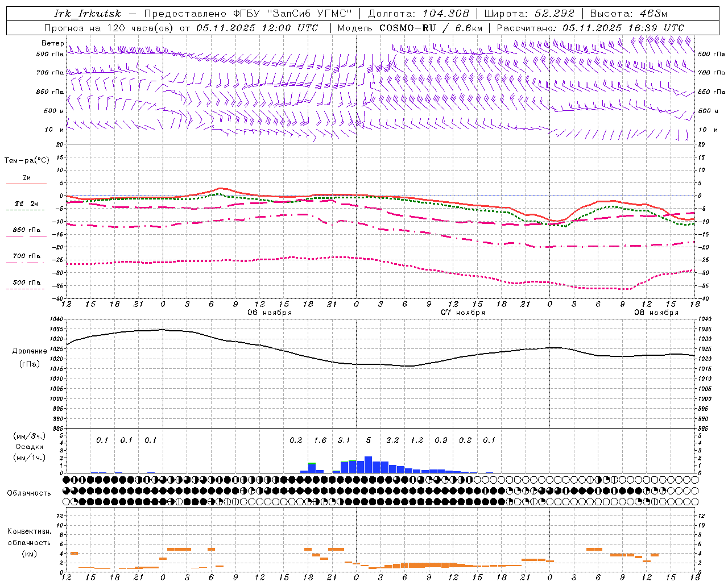Select the 'Высота: 463м' elevation text
Screen dimensions: 728x582
coord(628,14)
